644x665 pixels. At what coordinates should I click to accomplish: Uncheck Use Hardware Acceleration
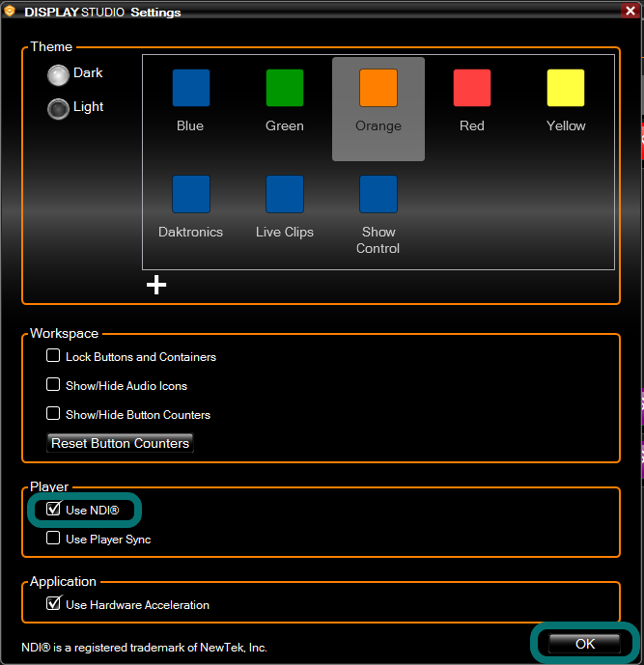54,604
